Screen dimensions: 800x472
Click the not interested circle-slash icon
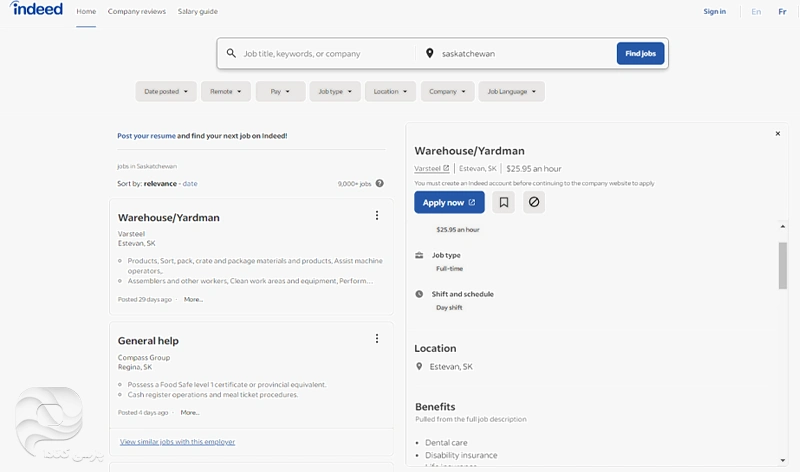pos(534,202)
